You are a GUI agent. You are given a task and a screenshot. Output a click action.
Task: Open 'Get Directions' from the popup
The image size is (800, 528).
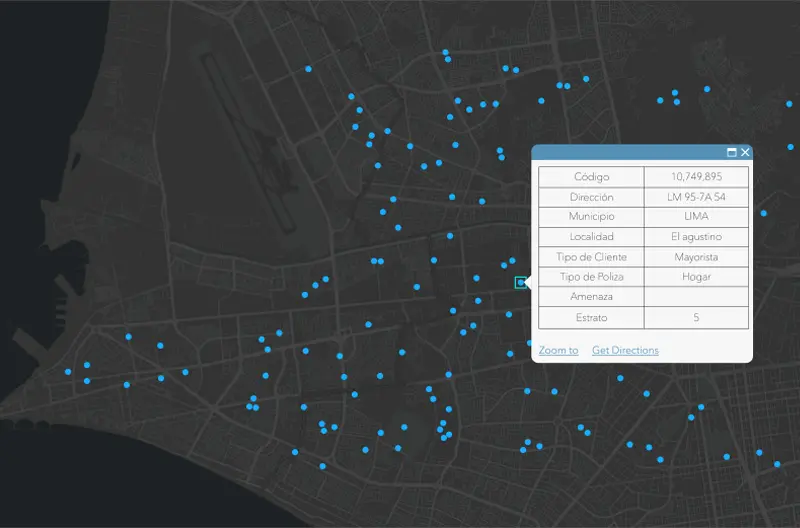coord(625,350)
